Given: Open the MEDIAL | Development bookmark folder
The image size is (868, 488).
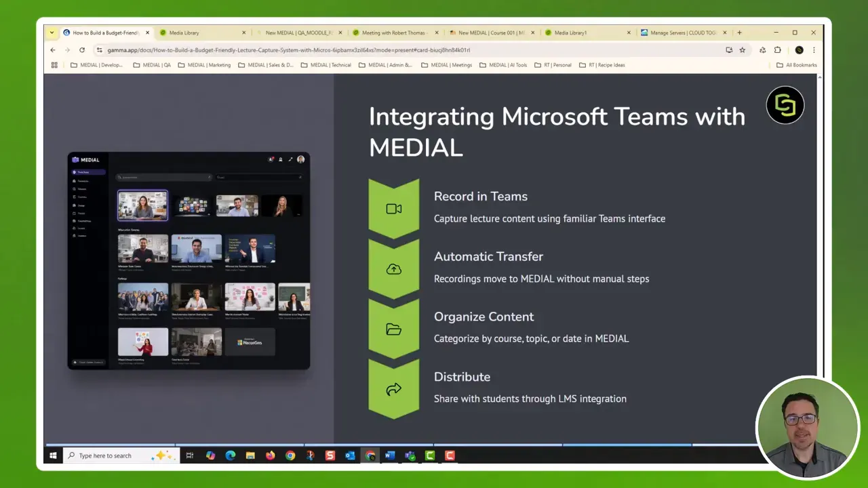Looking at the screenshot, I should (x=97, y=65).
